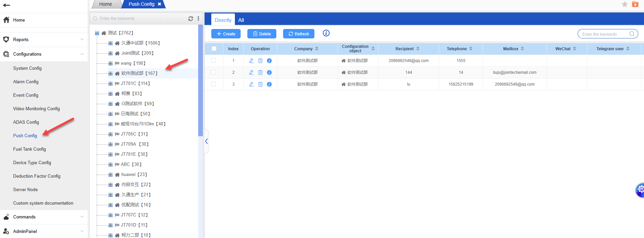644x238 pixels.
Task: Expand the 久通中试部 tree node
Action: click(x=111, y=43)
